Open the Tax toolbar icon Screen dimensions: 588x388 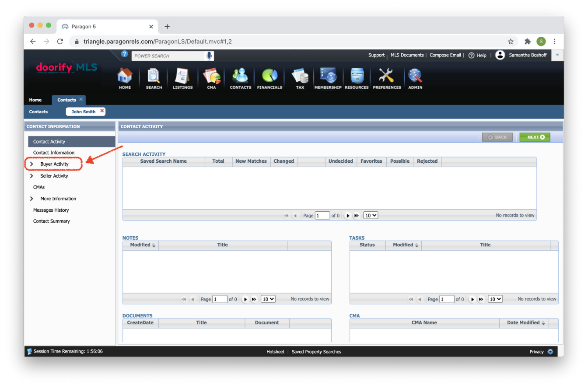[x=300, y=79]
